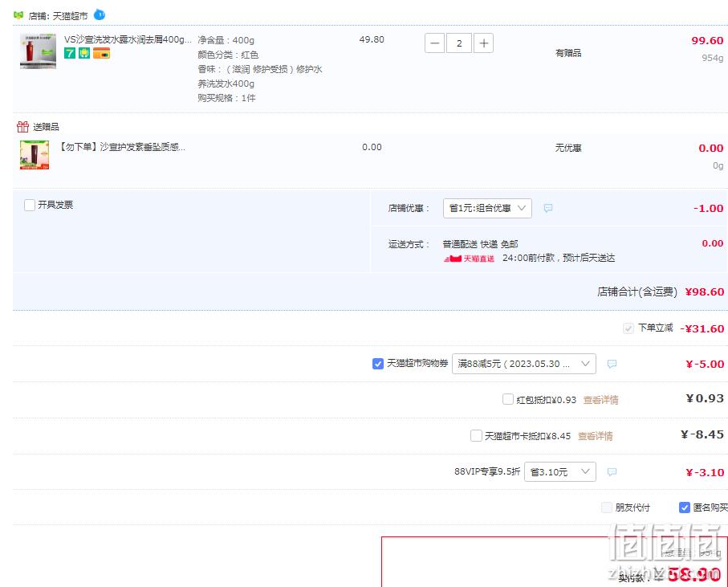Click the comment icon beside 88VIP dropdown

tap(612, 472)
